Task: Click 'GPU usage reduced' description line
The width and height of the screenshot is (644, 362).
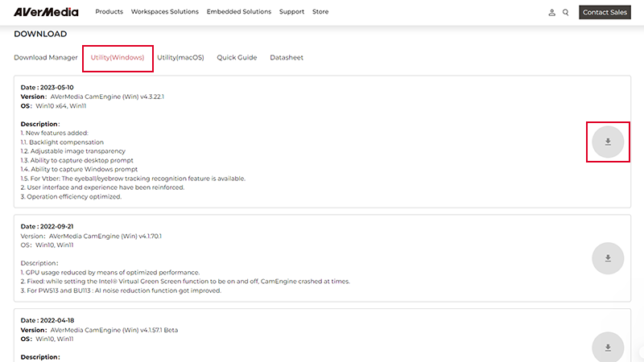Action: [x=110, y=273]
